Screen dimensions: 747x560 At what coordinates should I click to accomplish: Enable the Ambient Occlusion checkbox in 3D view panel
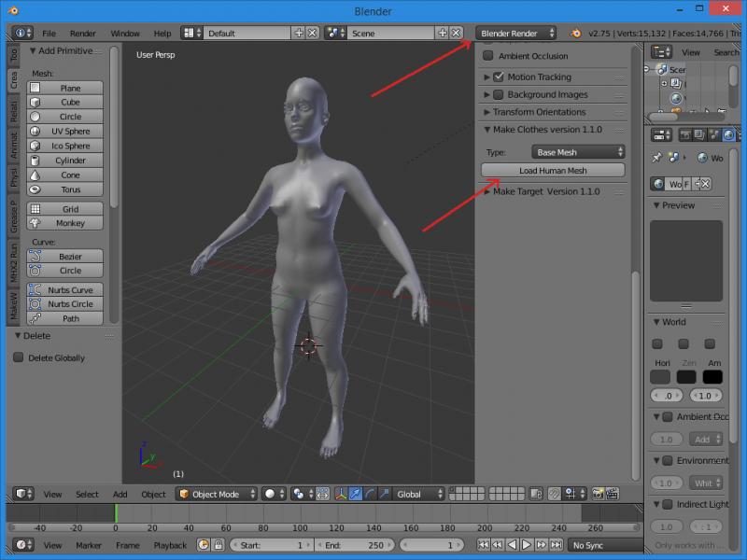487,56
